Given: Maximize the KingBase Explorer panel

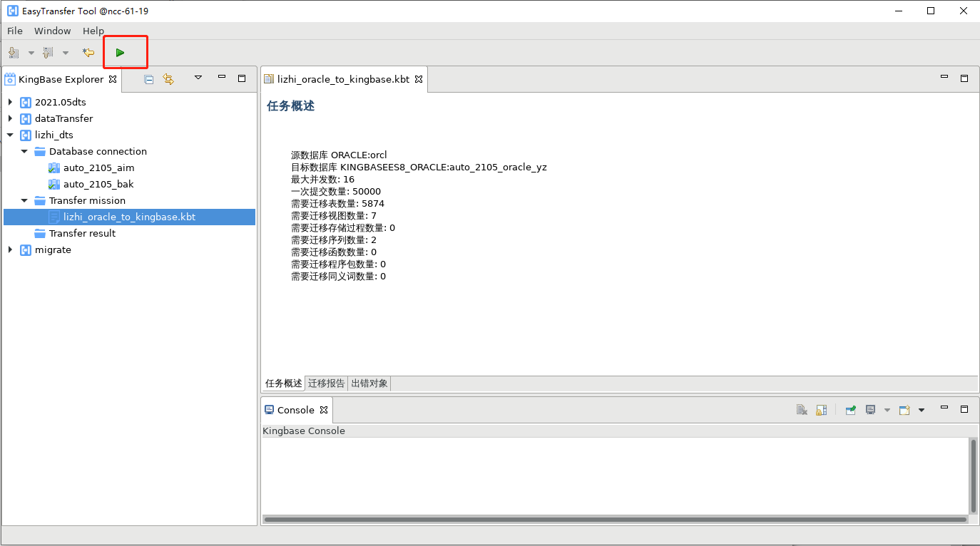Looking at the screenshot, I should 242,78.
